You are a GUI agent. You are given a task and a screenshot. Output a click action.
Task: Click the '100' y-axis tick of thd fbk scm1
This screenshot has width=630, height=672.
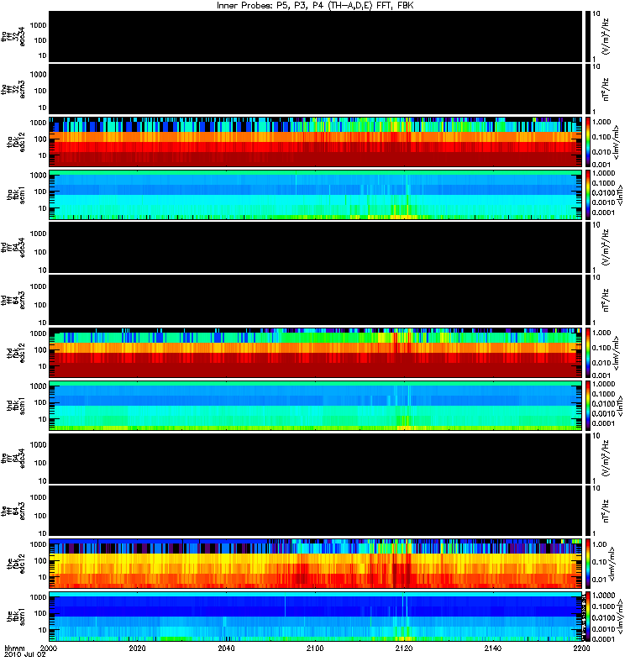click(40, 402)
